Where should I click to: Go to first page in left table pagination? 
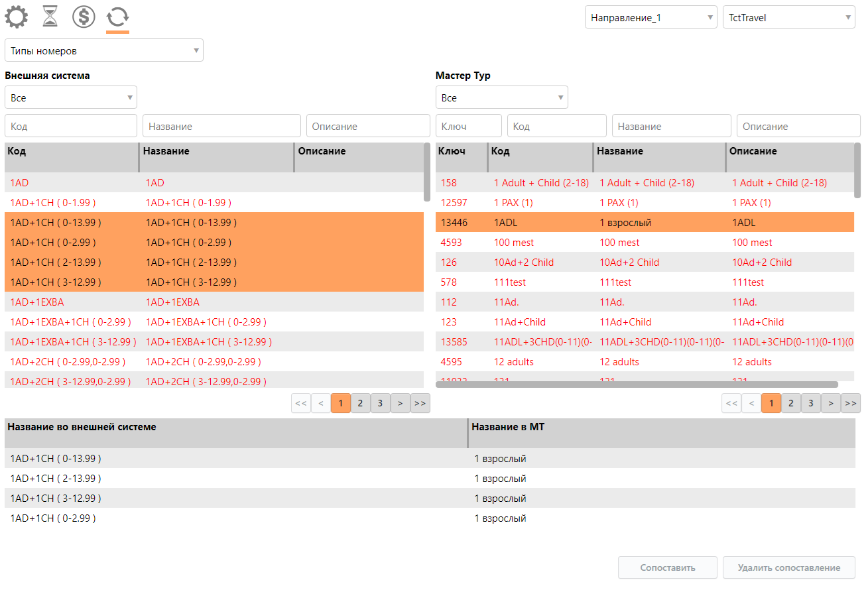tap(301, 403)
